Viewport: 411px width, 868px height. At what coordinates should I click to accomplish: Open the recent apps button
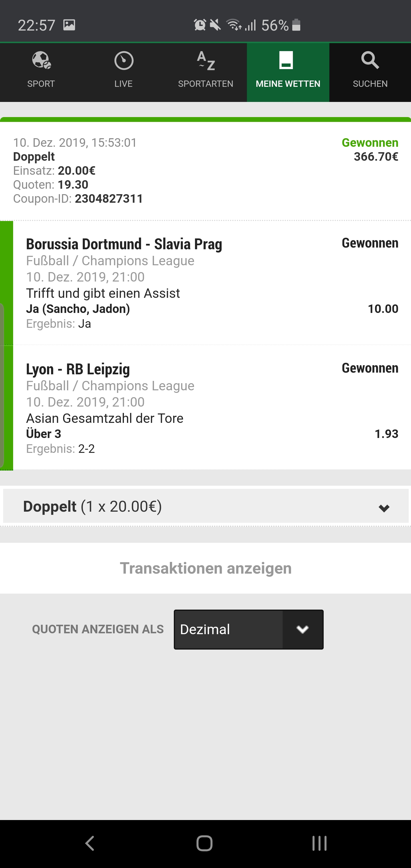319,843
